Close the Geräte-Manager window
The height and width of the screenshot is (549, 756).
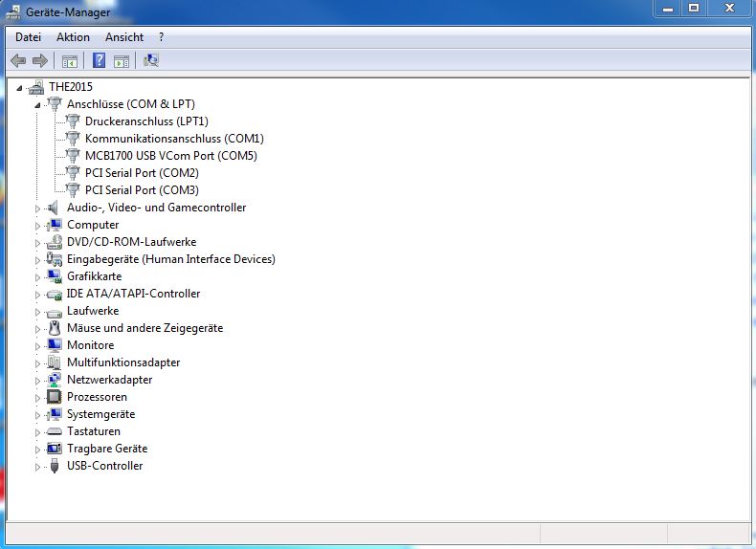click(x=729, y=9)
